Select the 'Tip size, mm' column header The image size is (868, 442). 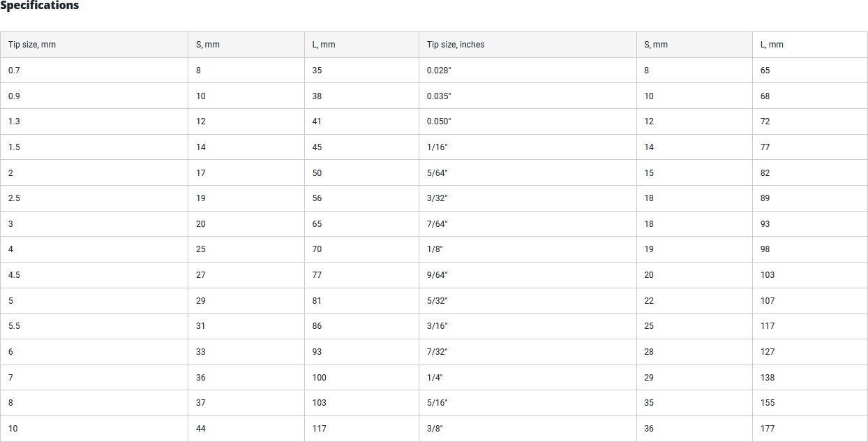[x=94, y=45]
